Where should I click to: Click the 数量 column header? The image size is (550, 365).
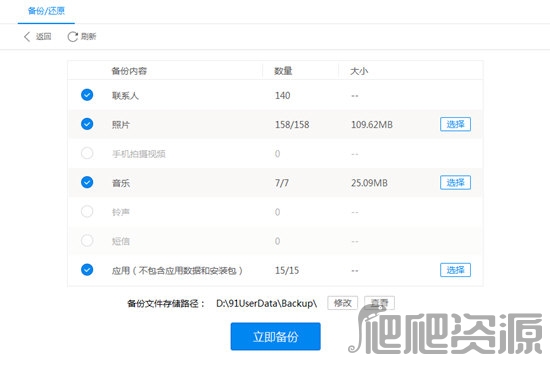point(283,71)
